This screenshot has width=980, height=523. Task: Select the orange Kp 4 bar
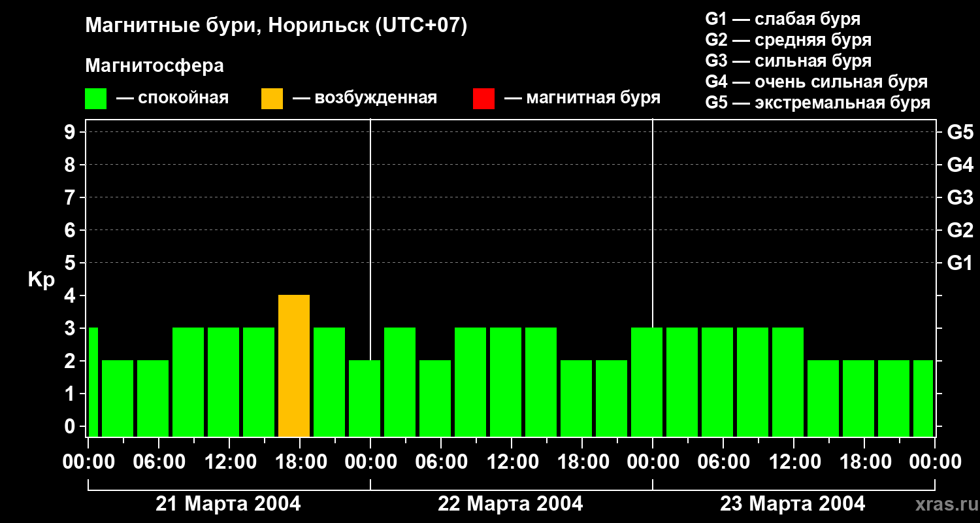pos(294,365)
